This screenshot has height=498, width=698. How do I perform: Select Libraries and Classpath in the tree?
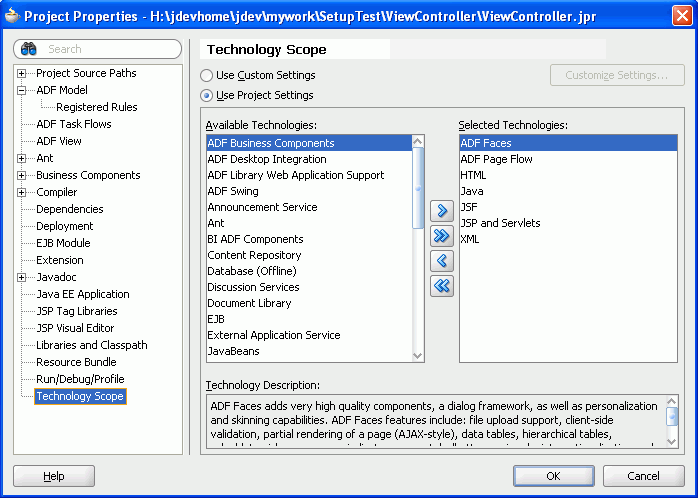(92, 345)
